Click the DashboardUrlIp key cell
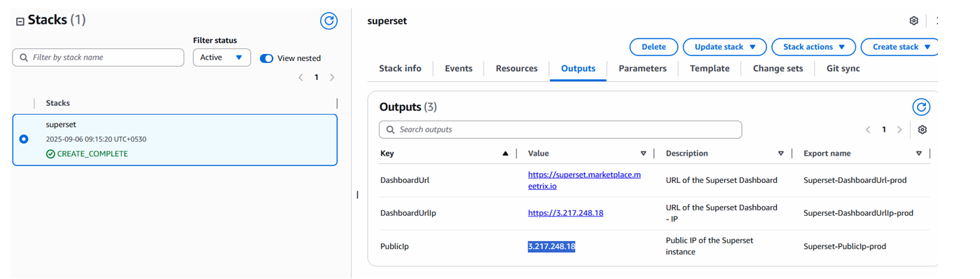Screen dimensions: 980x279 pos(408,213)
